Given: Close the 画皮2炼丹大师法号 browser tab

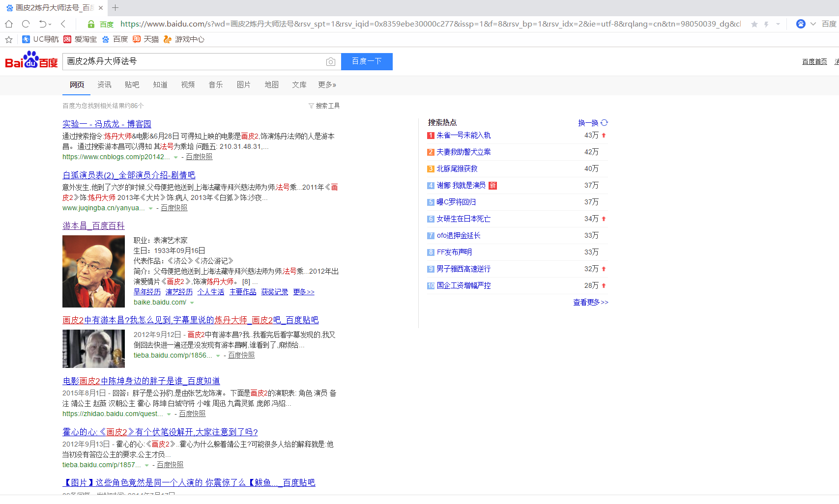Looking at the screenshot, I should pos(101,8).
